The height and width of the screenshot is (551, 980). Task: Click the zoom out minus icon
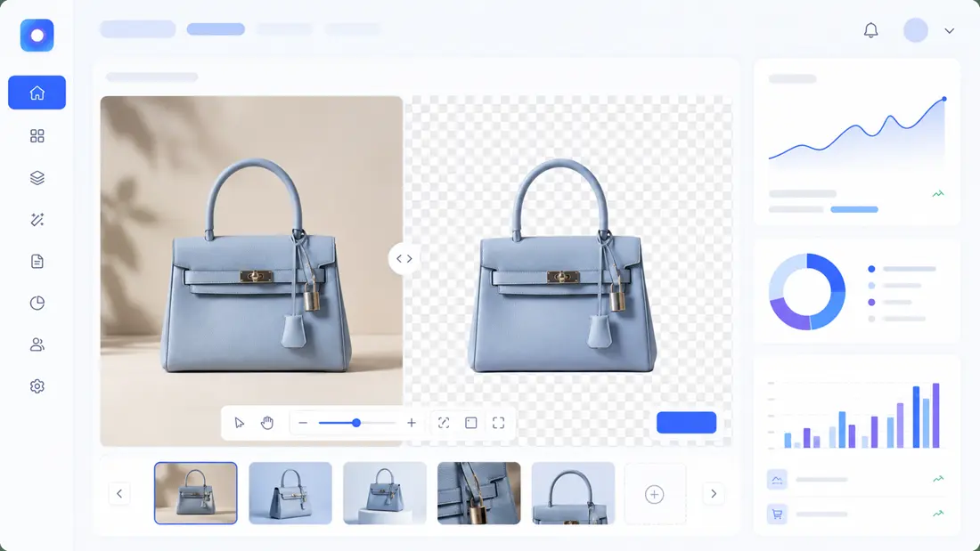(x=303, y=423)
